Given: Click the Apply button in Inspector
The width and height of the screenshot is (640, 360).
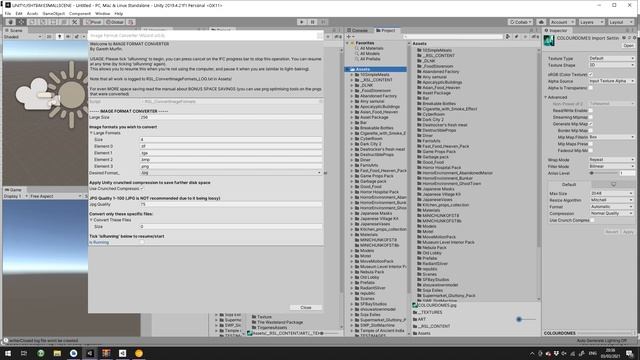Looking at the screenshot, I should (628, 231).
